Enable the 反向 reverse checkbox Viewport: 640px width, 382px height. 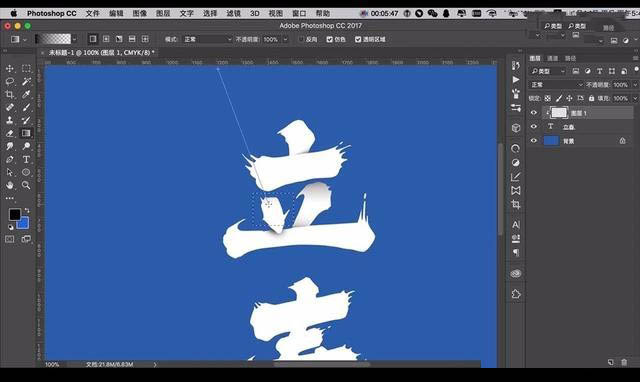coord(302,40)
